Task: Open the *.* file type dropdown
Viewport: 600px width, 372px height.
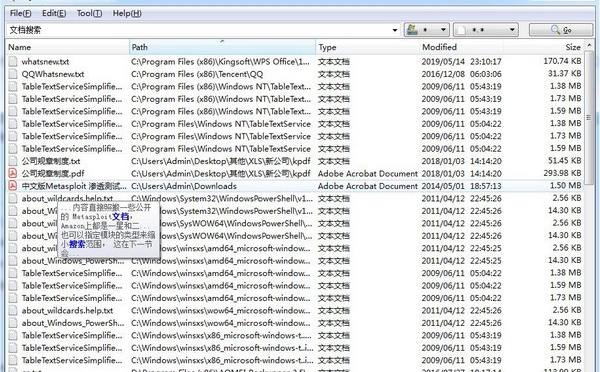Action: (486, 30)
